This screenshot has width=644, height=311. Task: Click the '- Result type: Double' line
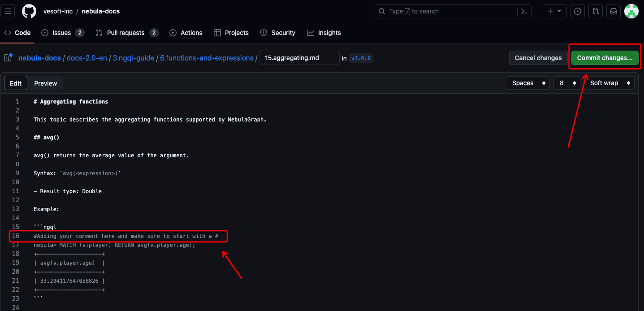[68, 191]
